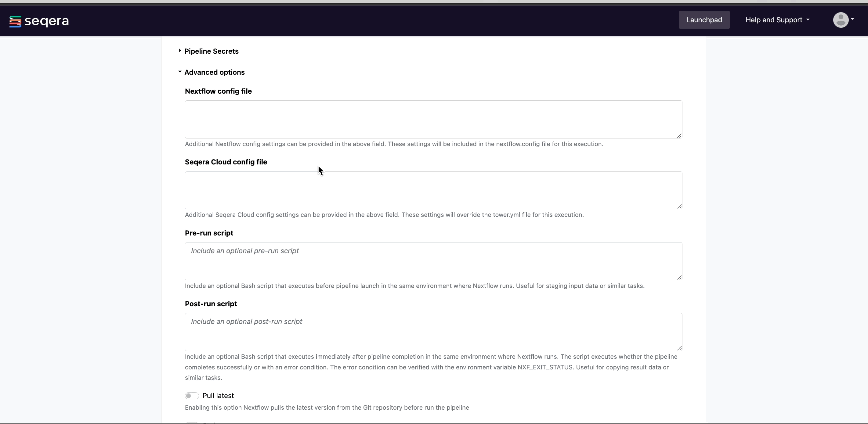Enable the Pull latest toggle
The width and height of the screenshot is (868, 424).
tap(192, 396)
